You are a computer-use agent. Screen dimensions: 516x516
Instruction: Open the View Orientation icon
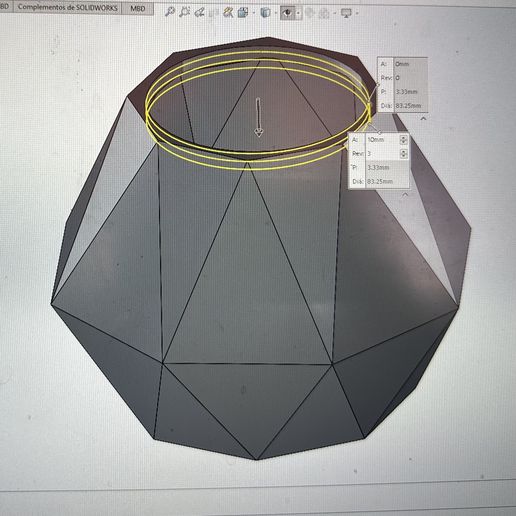[x=243, y=13]
